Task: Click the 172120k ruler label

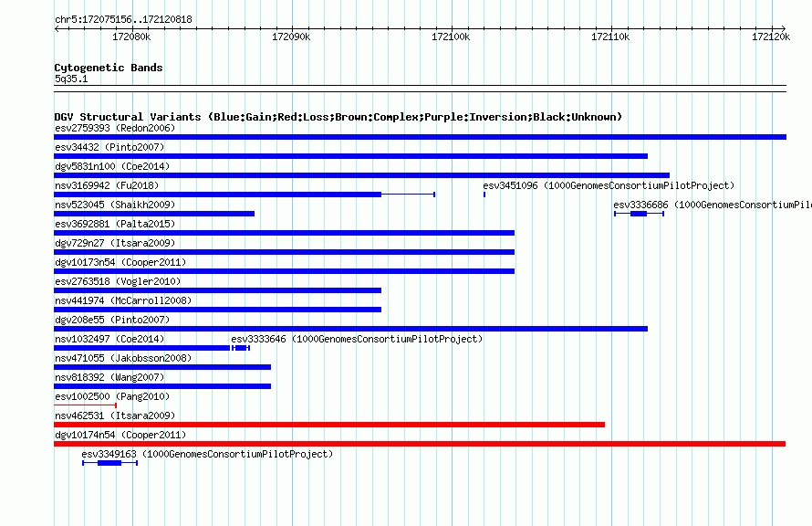Action: (771, 37)
